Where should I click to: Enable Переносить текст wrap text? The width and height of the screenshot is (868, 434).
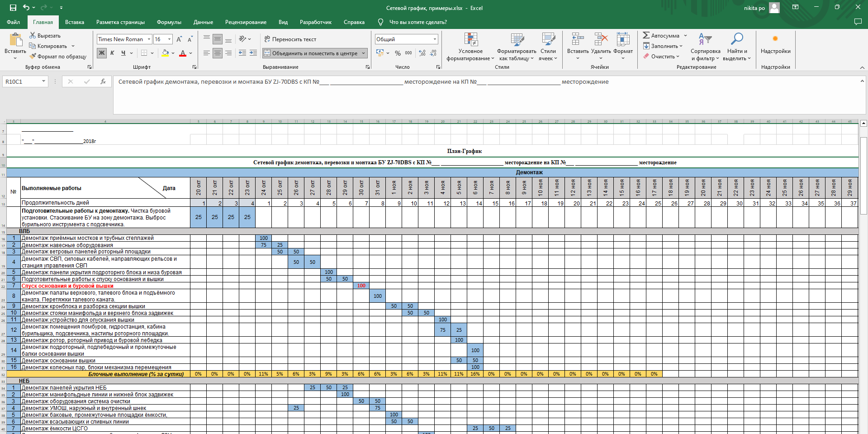pos(290,39)
